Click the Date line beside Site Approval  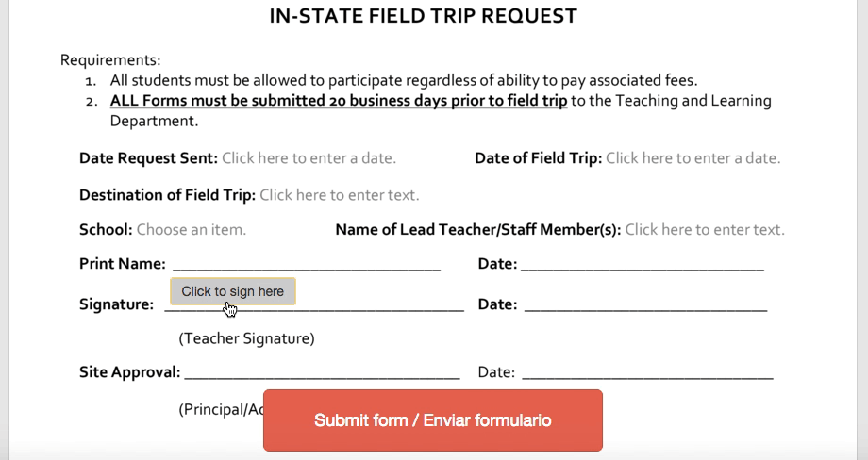click(647, 373)
